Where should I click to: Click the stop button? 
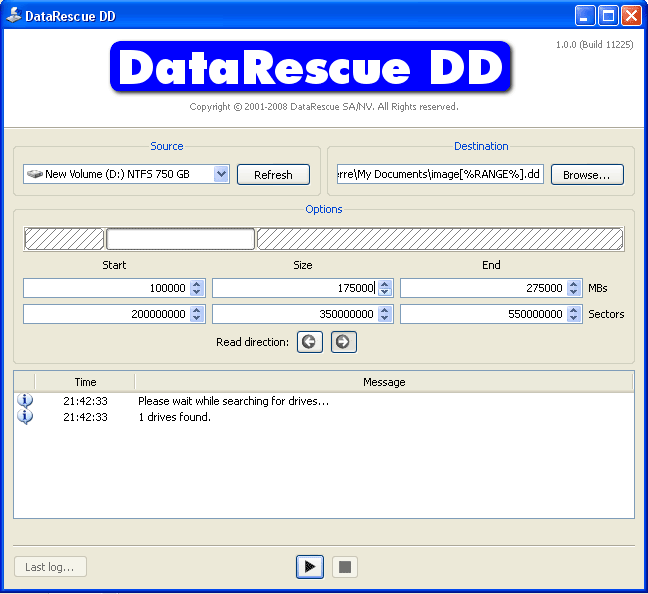[x=345, y=566]
